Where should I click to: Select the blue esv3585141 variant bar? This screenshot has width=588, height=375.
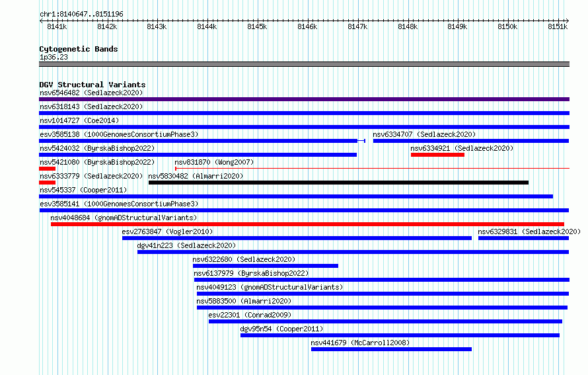[x=304, y=210]
